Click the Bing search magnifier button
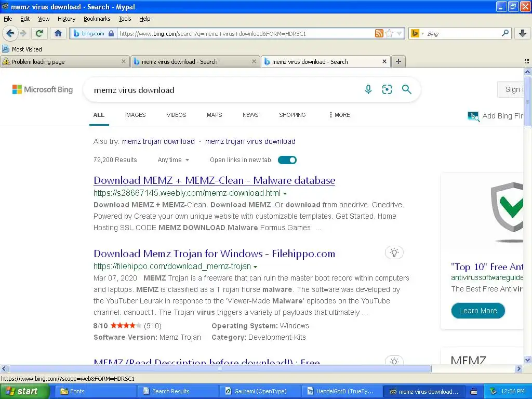 (406, 89)
